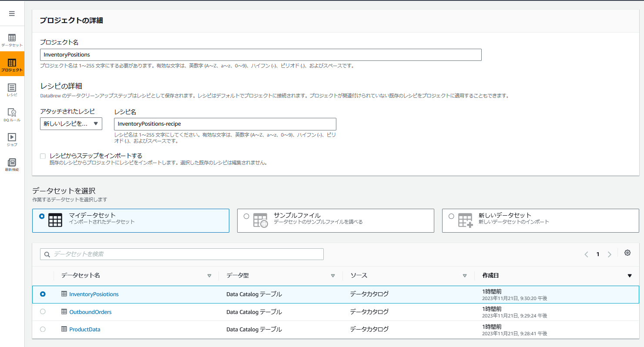Open the レシピ panel from the sidebar
The height and width of the screenshot is (347, 644).
(x=12, y=89)
